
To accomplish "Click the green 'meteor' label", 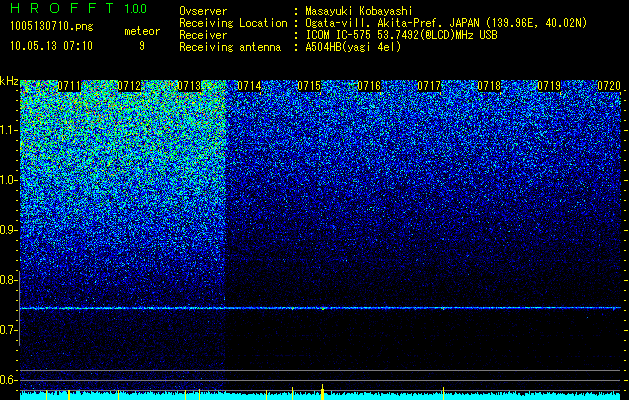I will click(x=142, y=31).
